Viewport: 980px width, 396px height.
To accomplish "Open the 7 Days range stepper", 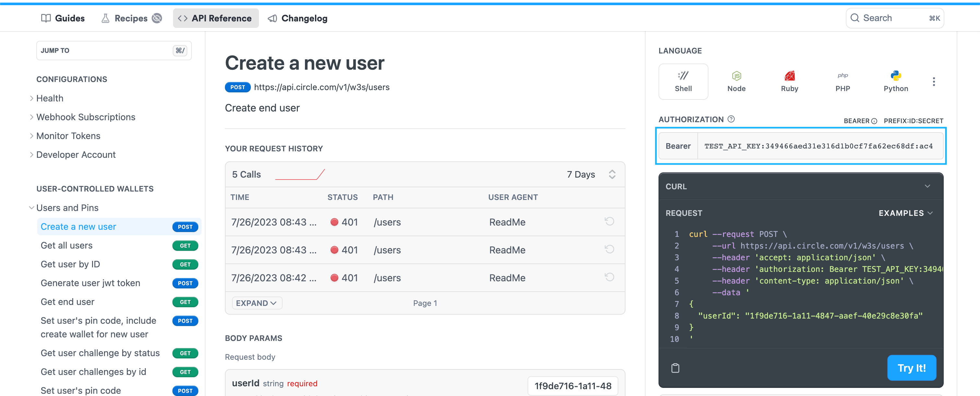I will pos(612,174).
